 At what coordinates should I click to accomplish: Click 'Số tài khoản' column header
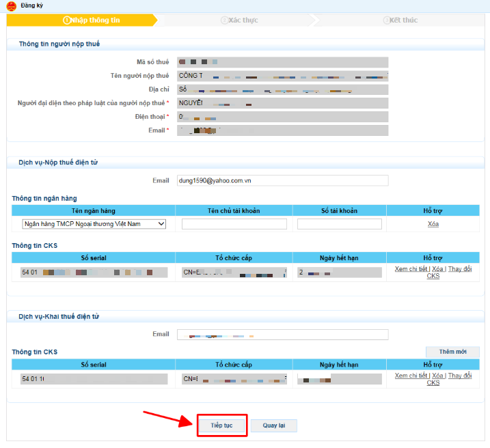click(340, 211)
